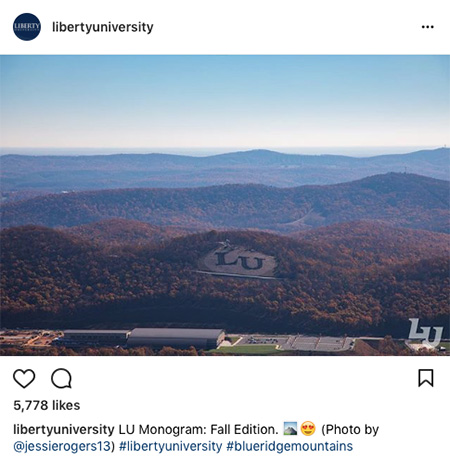Click the heart-eyes emoji in the caption
The image size is (450, 459).
(x=308, y=429)
